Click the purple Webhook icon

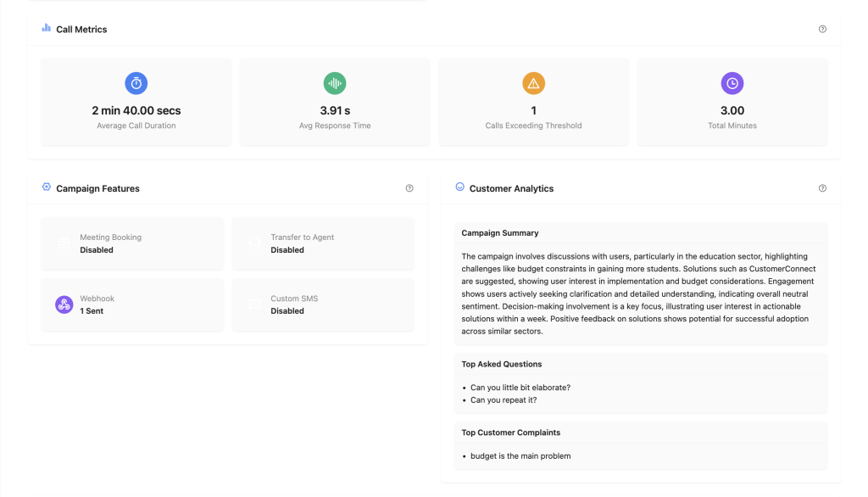tap(64, 304)
